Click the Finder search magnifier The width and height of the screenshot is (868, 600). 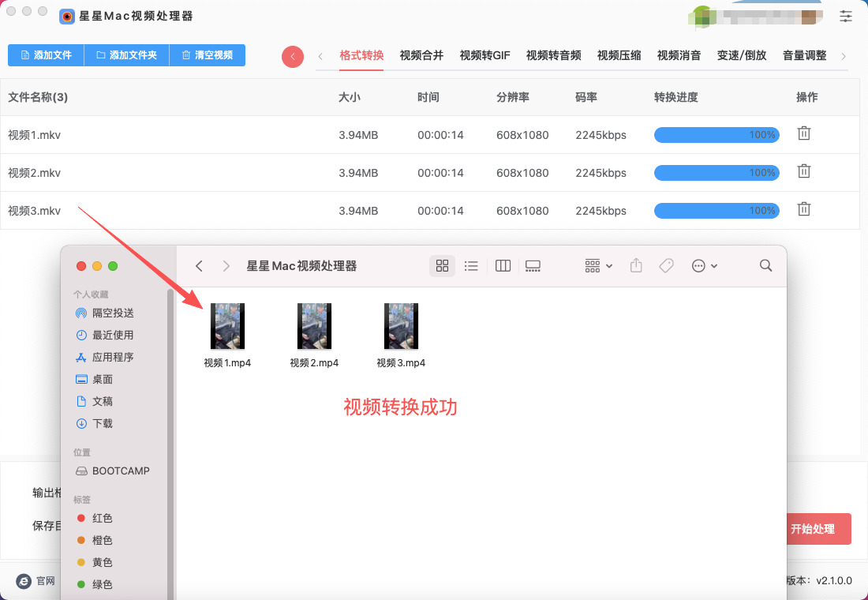pos(765,266)
